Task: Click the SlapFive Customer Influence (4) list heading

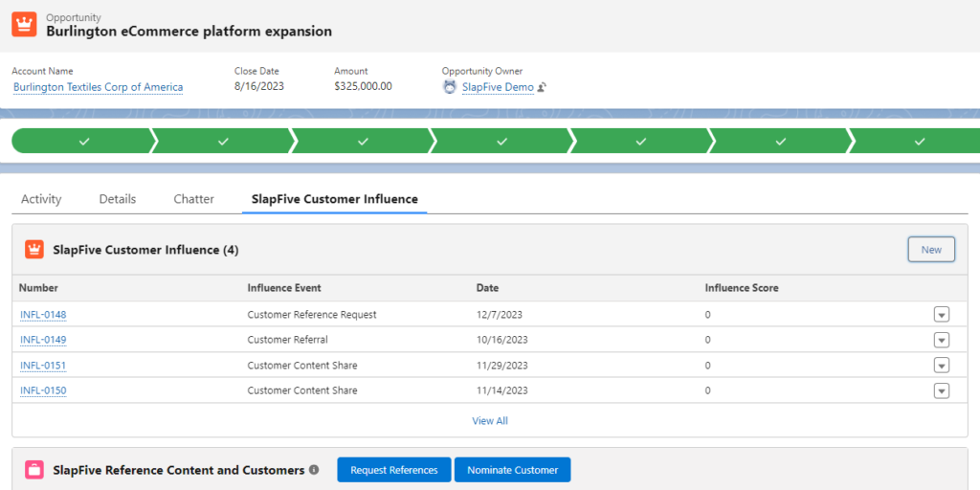Action: (x=146, y=250)
